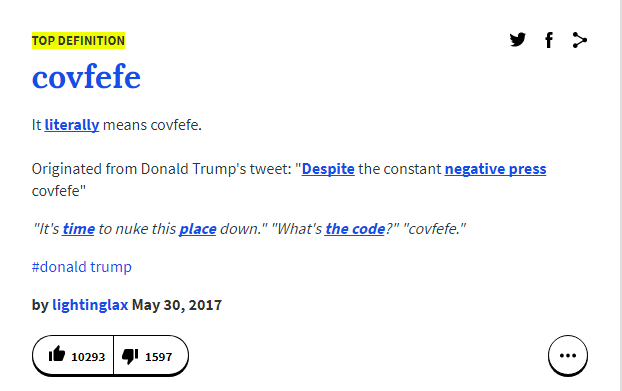Share the definition on Twitter

click(518, 40)
